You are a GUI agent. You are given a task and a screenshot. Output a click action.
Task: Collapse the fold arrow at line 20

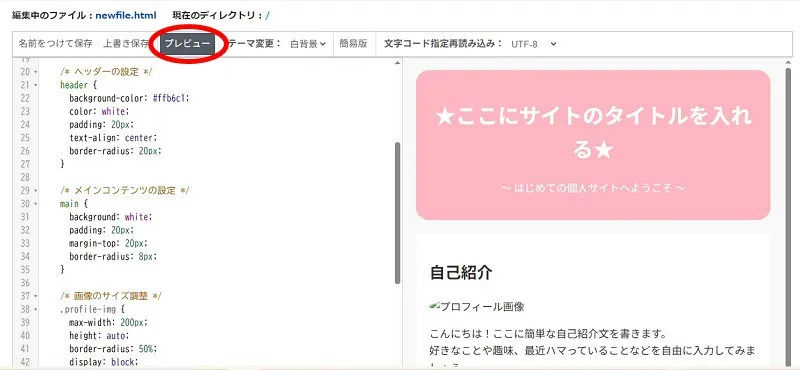click(x=35, y=72)
